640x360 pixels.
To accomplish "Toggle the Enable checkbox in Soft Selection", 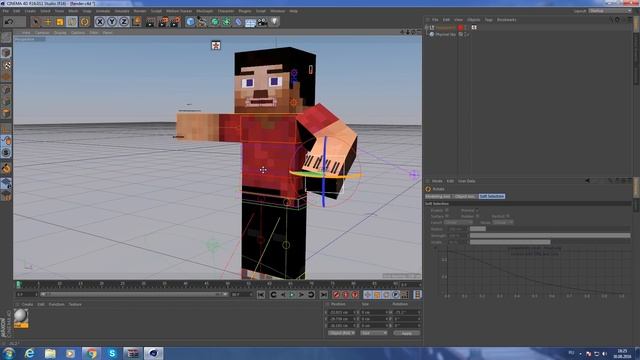I will coord(447,210).
